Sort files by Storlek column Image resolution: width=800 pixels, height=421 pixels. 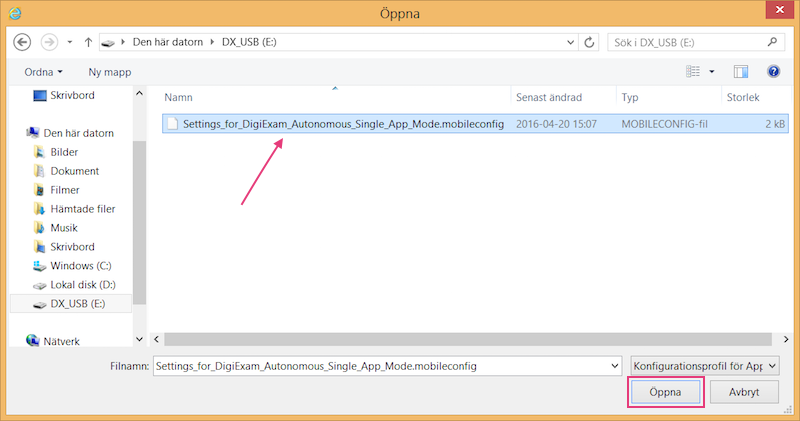tap(743, 97)
